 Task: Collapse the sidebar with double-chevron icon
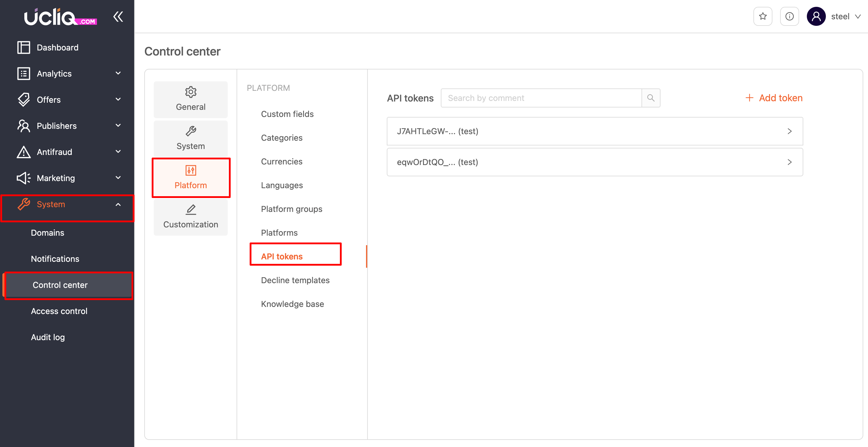point(118,17)
